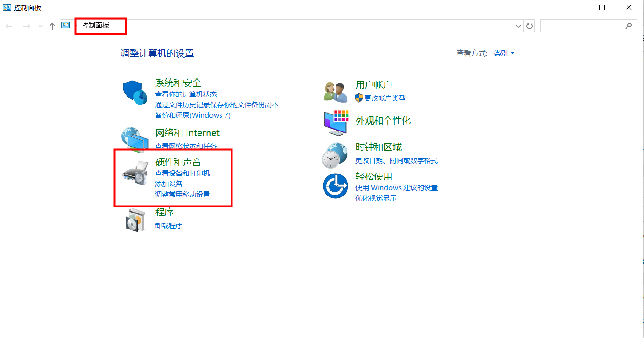Expand the 类别 view-by dropdown
The image size is (644, 338).
click(504, 54)
